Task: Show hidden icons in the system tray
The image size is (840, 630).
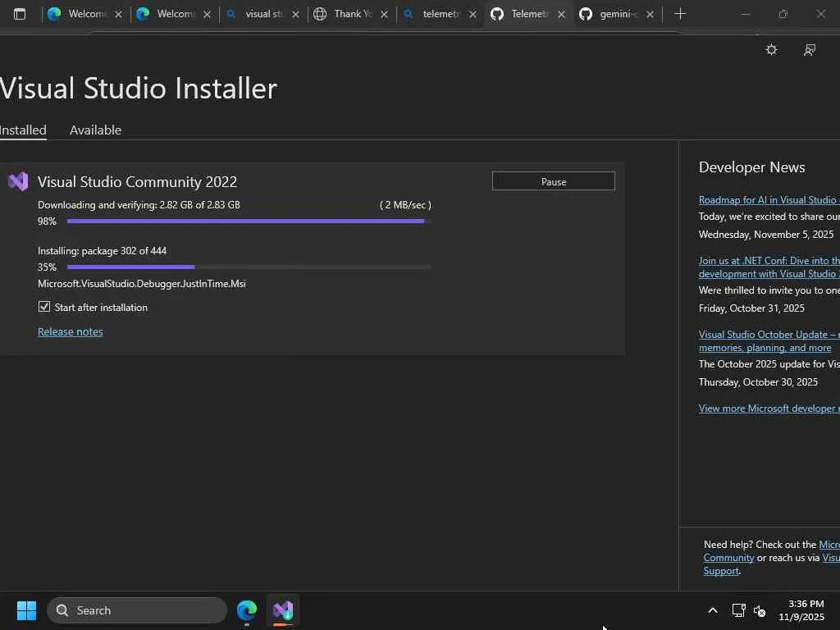Action: pos(712,610)
